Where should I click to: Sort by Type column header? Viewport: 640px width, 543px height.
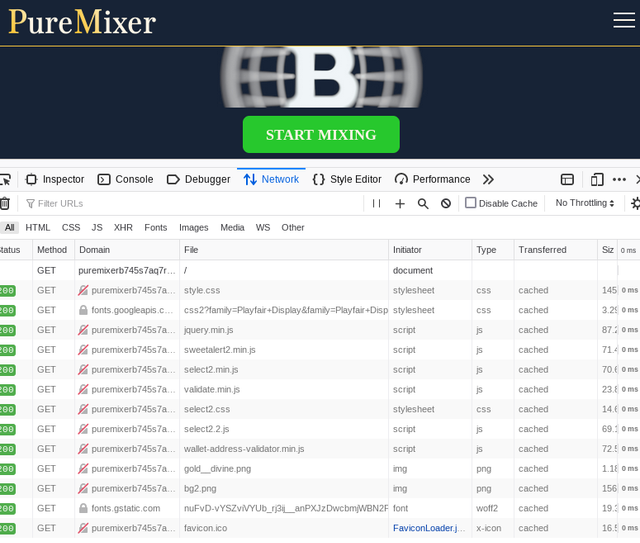(x=493, y=250)
